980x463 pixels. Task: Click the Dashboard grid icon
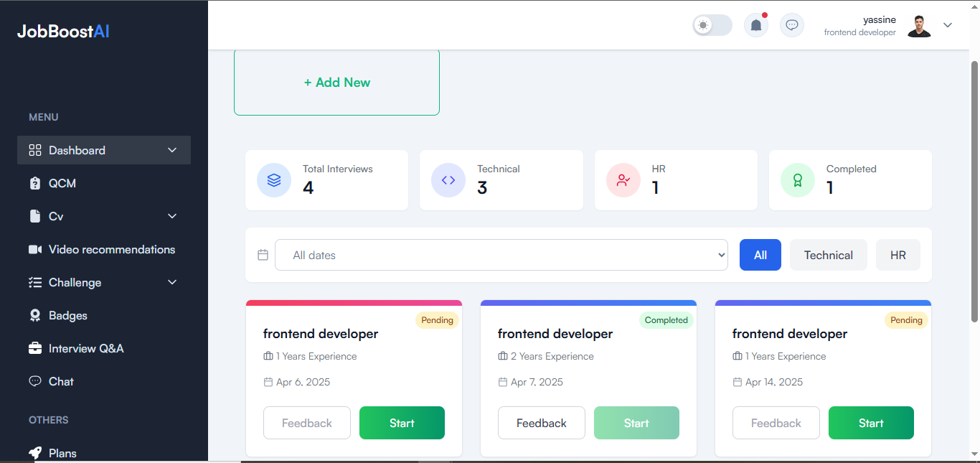click(35, 150)
